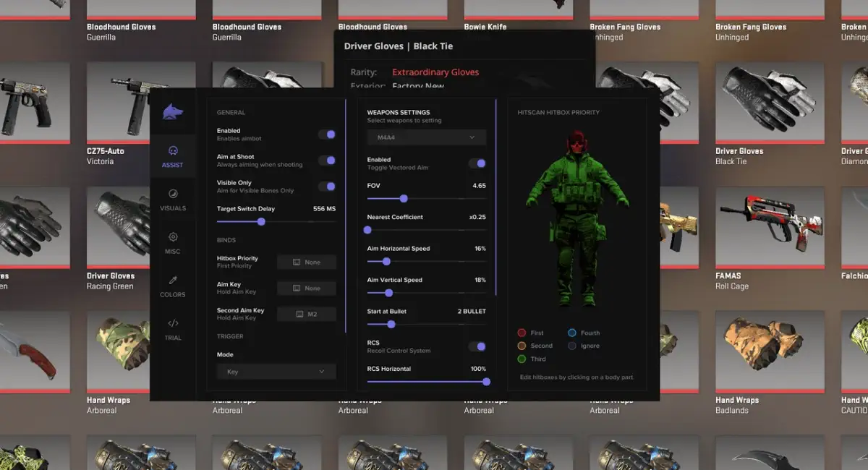Viewport: 868px width, 470px height.
Task: Click the Start at Bullet slider handle
Action: [x=391, y=325]
